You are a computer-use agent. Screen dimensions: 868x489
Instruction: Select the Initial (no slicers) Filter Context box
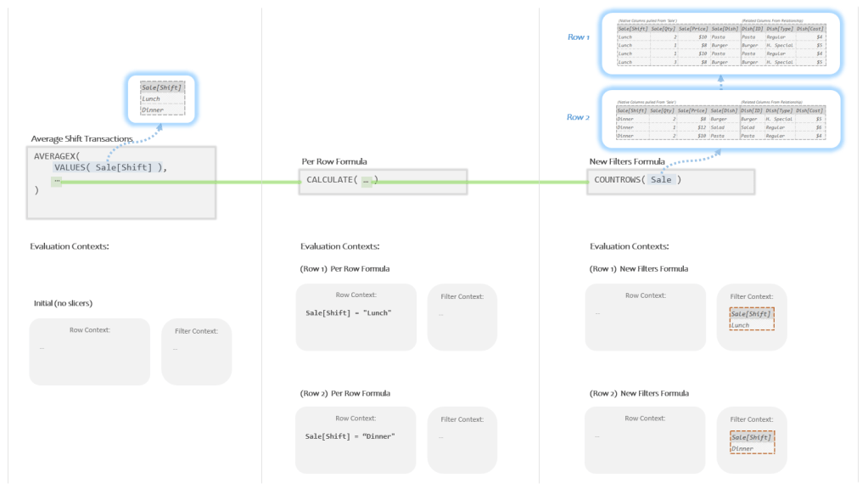click(x=196, y=351)
